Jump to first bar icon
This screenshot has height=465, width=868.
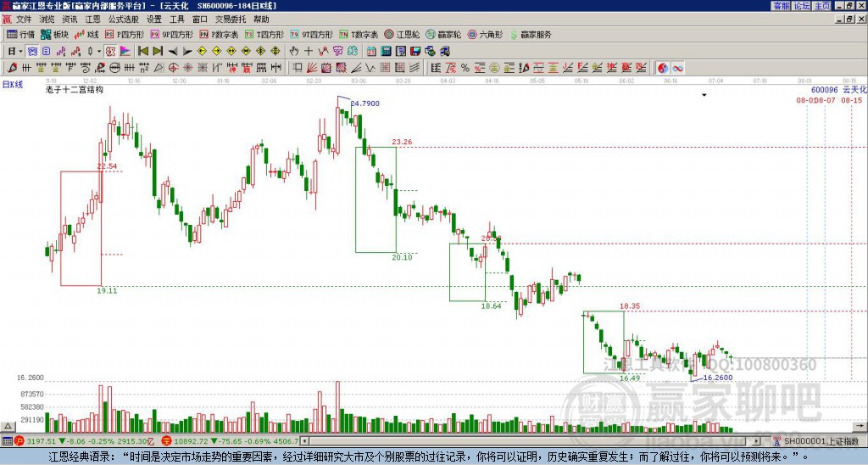(142, 52)
